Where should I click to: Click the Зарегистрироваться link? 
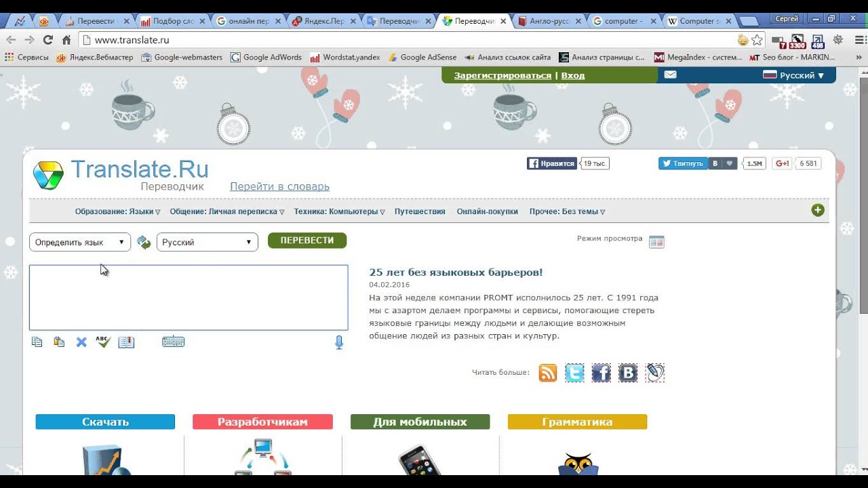coord(502,75)
